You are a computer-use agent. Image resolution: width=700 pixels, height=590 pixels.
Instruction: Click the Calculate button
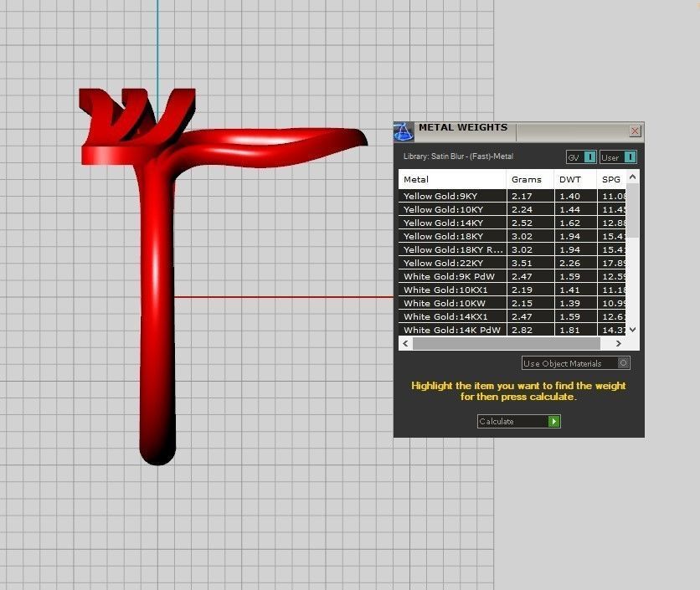coord(519,421)
